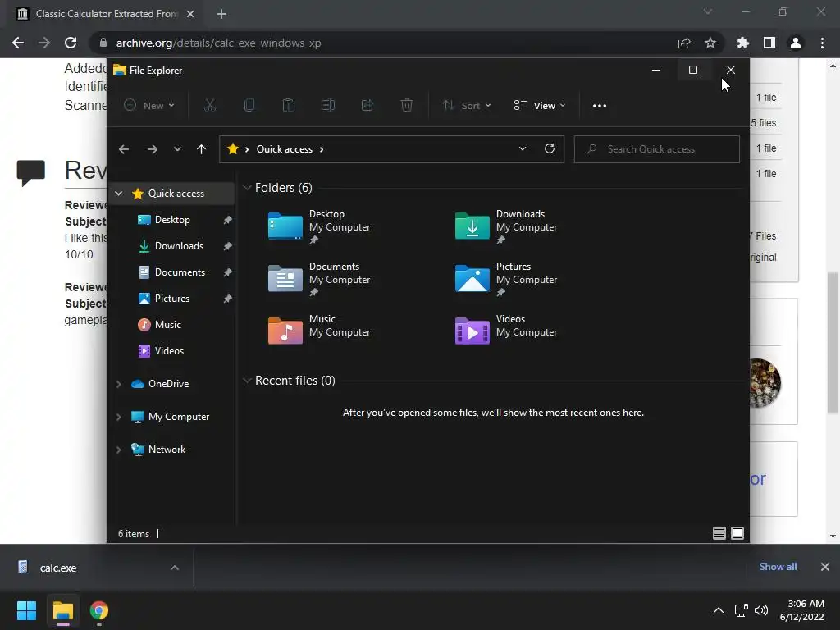Switch to details view layout icon

tap(719, 533)
